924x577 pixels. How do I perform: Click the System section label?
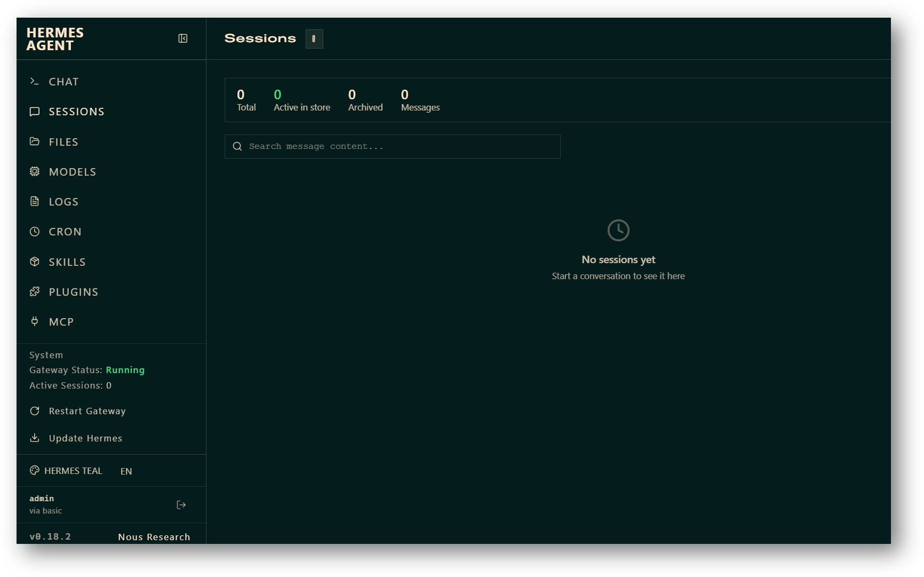click(x=46, y=355)
